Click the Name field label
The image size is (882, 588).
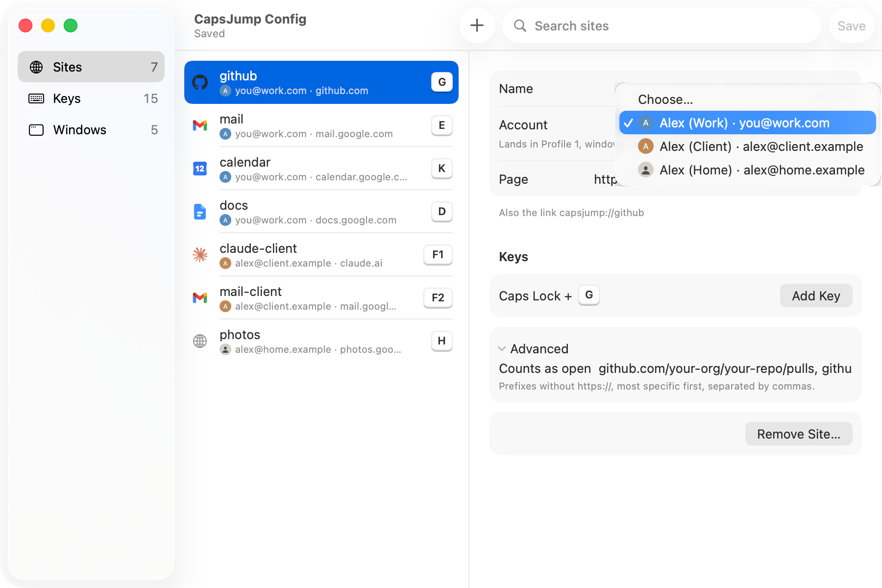click(x=516, y=89)
